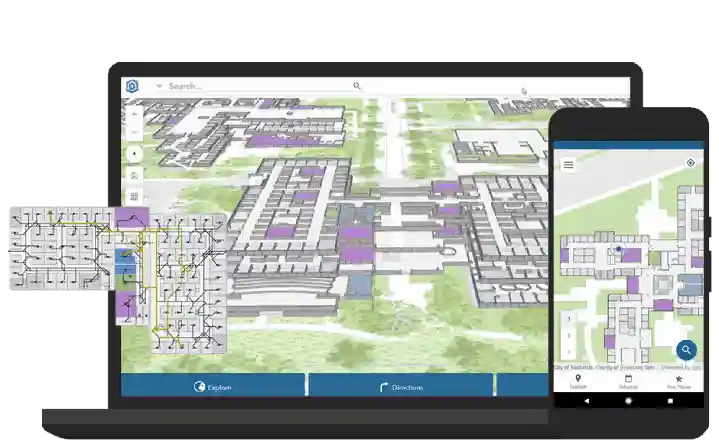Image resolution: width=719 pixels, height=441 pixels.
Task: Open the hamburger menu on phone
Action: coord(569,165)
